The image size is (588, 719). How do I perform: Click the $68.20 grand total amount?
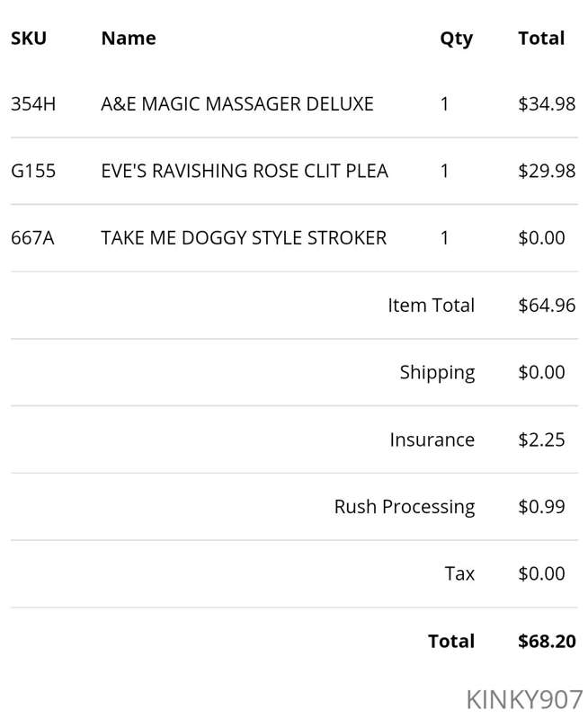click(547, 641)
